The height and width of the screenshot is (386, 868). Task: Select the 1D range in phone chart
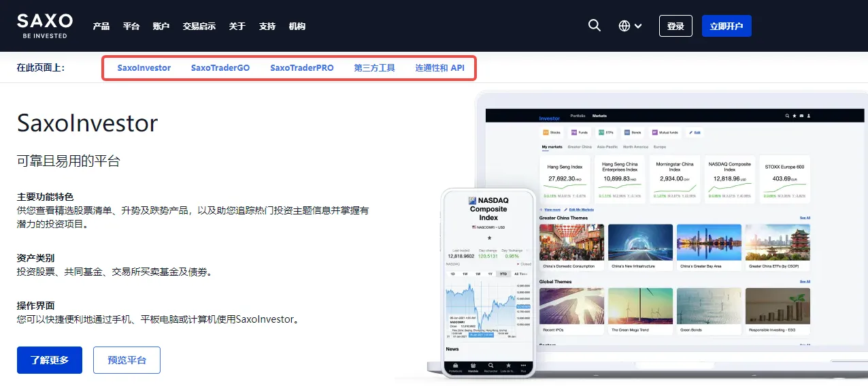453,274
